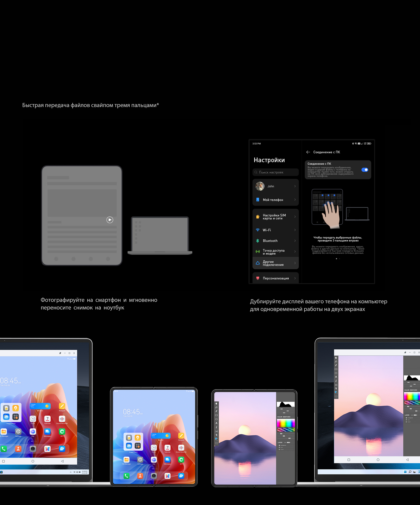The image size is (420, 505).
Task: Play the gray tablet-to-laptop animation
Action: point(110,220)
